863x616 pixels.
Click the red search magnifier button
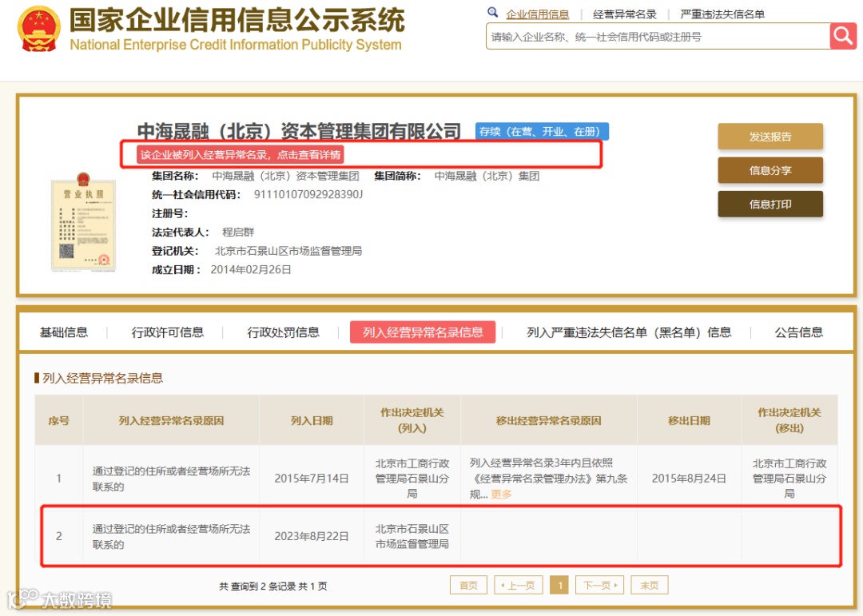(x=843, y=36)
